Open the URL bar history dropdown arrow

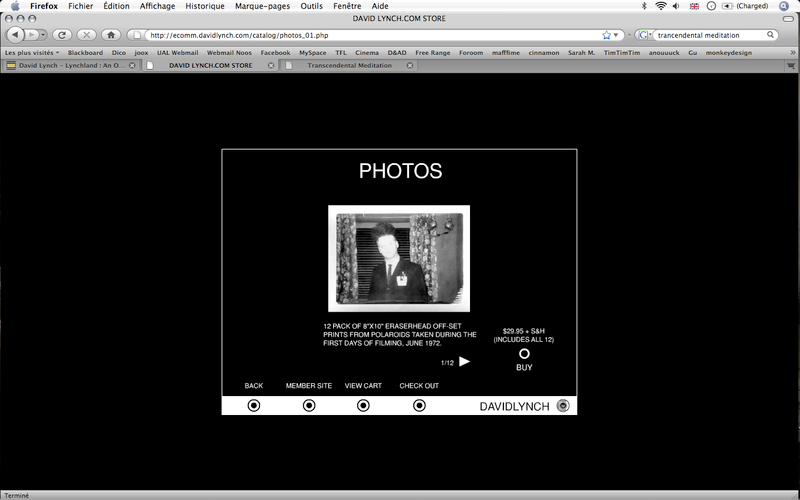tap(616, 35)
